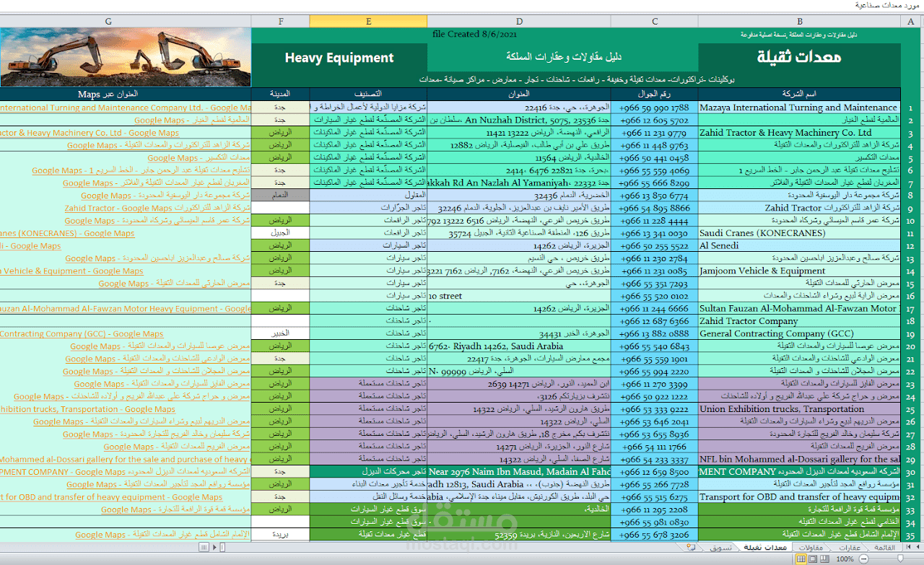The image size is (924, 565).
Task: Select المقاول category cell
Action: pos(368,196)
